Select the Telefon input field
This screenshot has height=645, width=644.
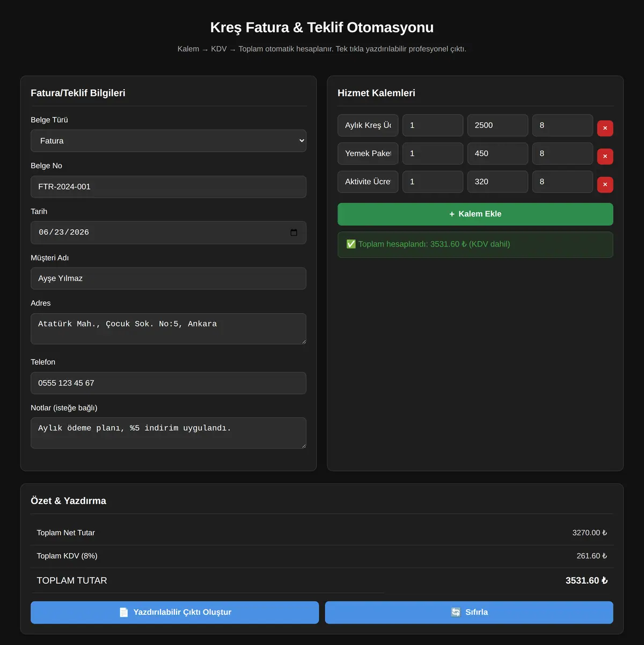(169, 383)
